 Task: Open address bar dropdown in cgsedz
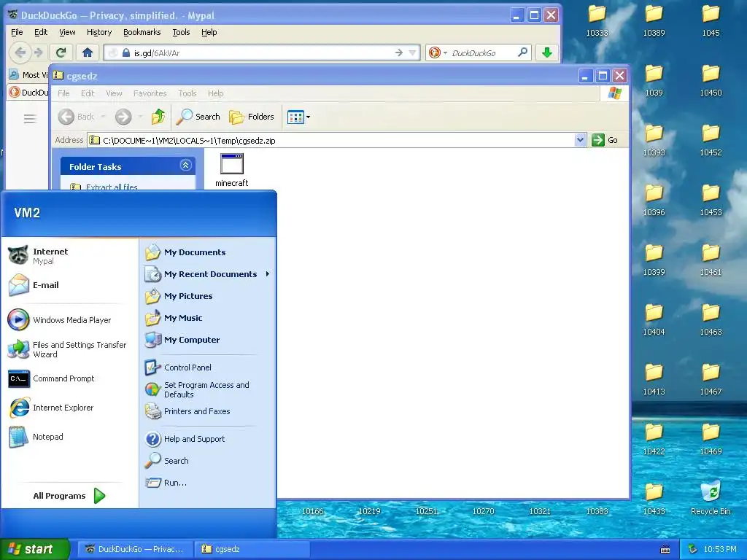tap(580, 140)
